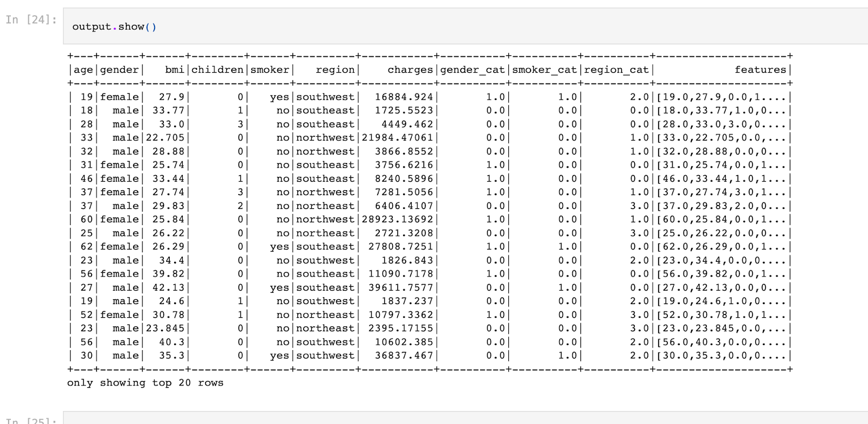Click features vector starting with [60.0,25.84
Viewport: 868px width, 424px height.
pos(721,220)
